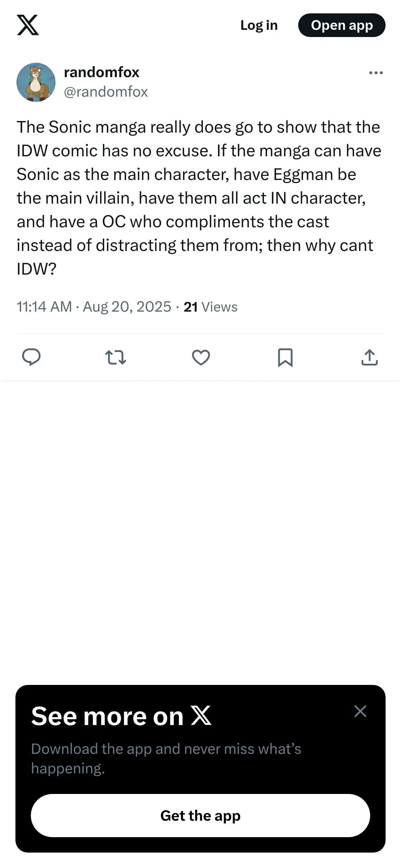Click the X logo in the header
Screen dimensions: 401x868
point(28,25)
